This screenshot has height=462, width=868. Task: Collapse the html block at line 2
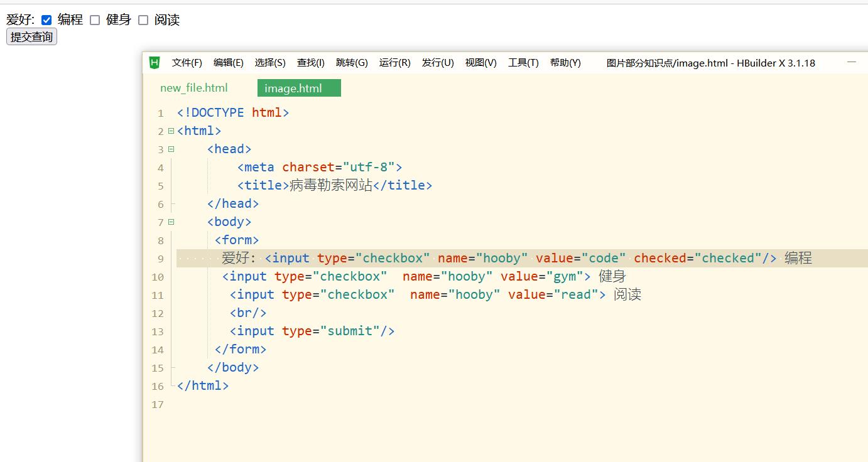tap(171, 131)
